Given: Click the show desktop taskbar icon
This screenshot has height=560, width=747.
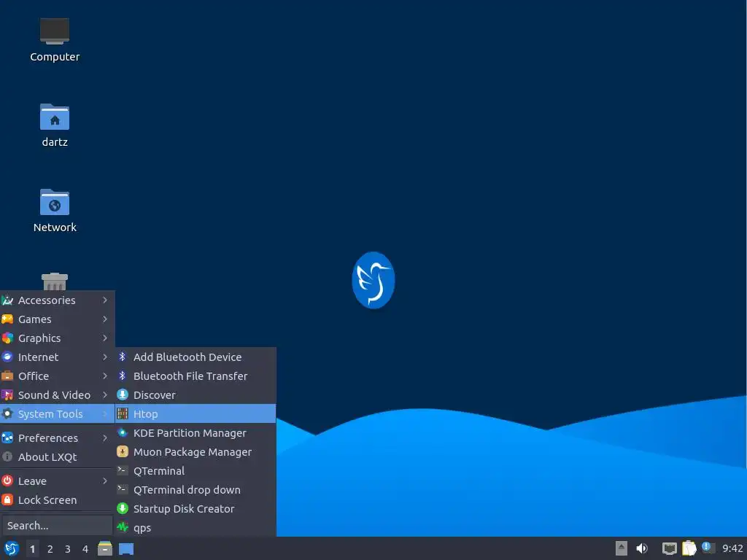Looking at the screenshot, I should pos(126,549).
